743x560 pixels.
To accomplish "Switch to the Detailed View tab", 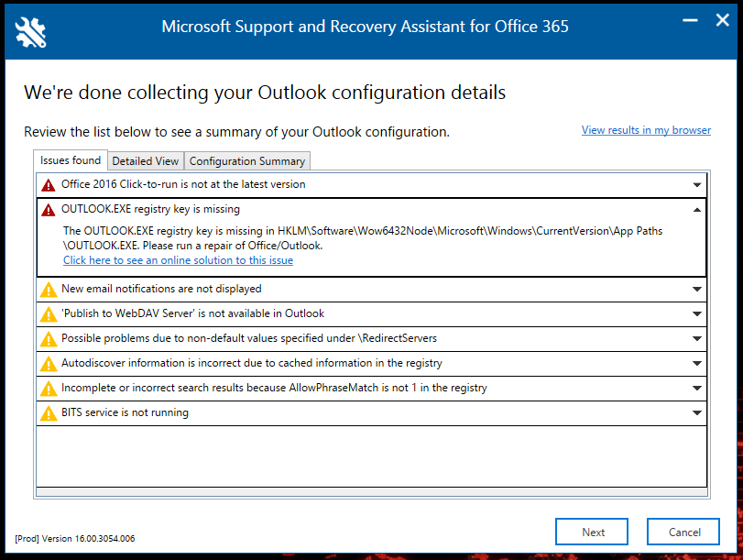I will click(x=145, y=161).
